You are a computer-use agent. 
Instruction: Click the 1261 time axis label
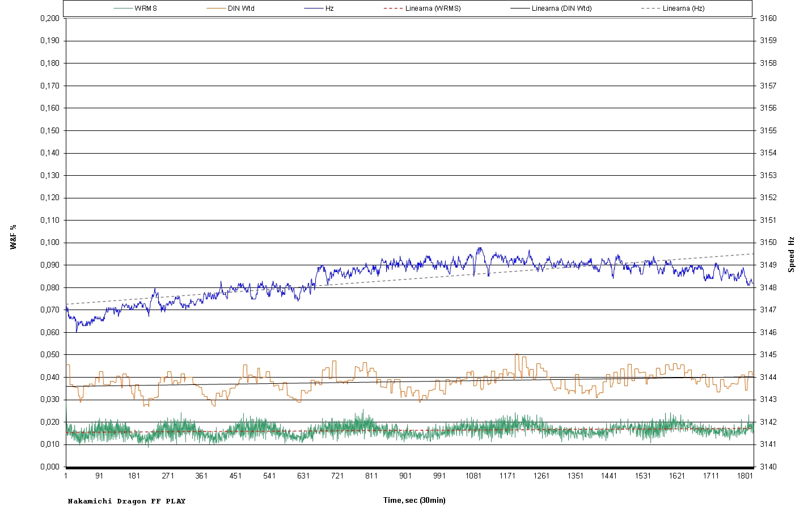[542, 476]
